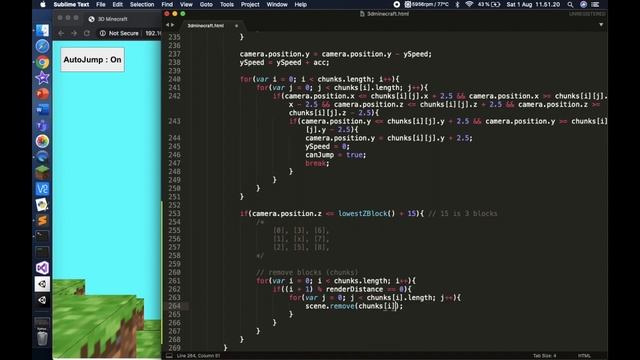Click line number 253 in the gutter

point(174,213)
